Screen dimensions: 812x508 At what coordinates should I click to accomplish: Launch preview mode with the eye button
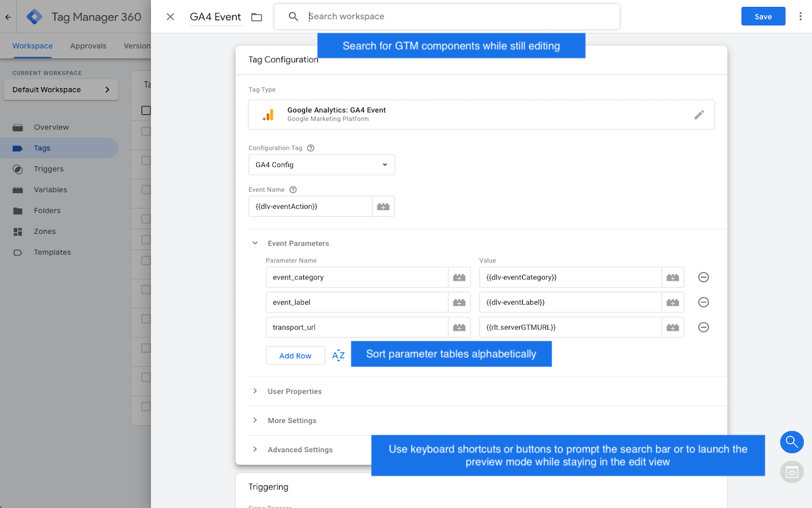(x=792, y=472)
